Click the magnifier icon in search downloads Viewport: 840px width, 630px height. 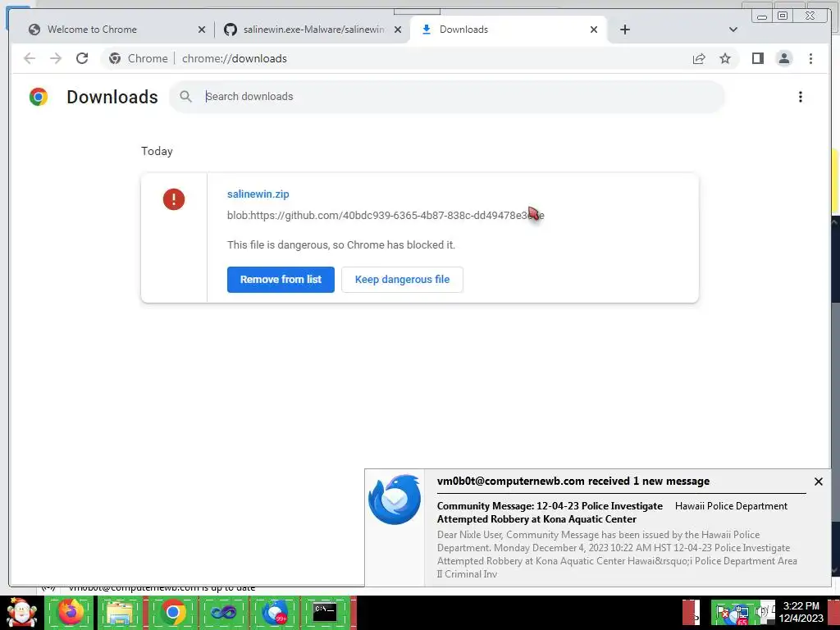coord(185,97)
